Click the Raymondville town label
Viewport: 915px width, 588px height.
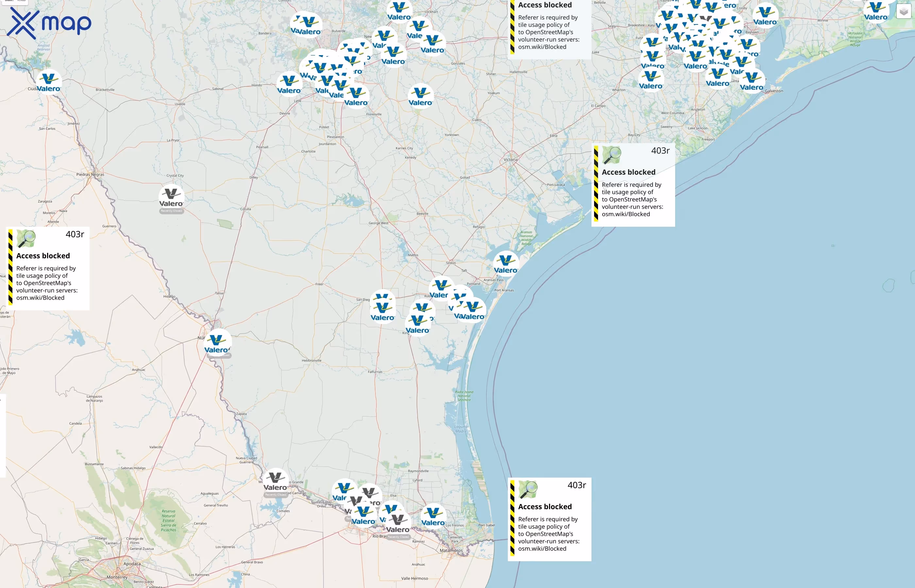pos(418,471)
